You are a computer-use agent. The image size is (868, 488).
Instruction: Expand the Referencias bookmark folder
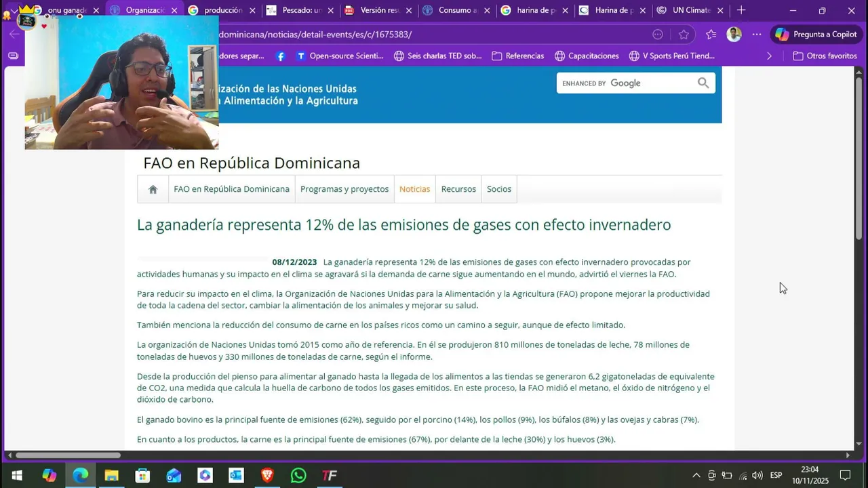click(x=518, y=56)
